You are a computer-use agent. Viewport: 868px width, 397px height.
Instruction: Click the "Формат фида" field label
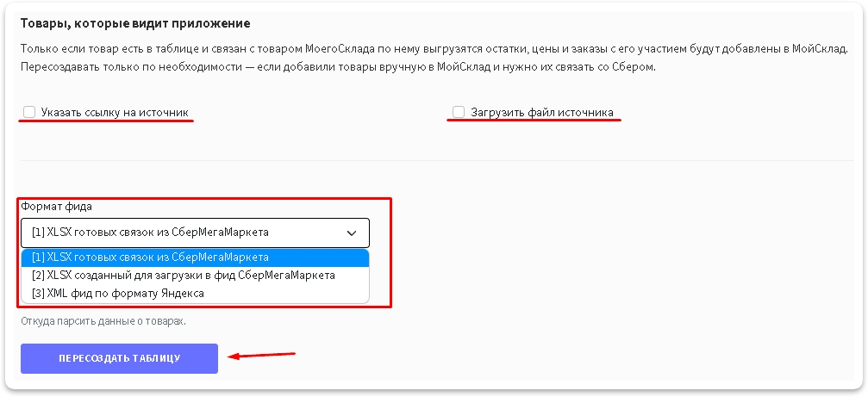[57, 207]
